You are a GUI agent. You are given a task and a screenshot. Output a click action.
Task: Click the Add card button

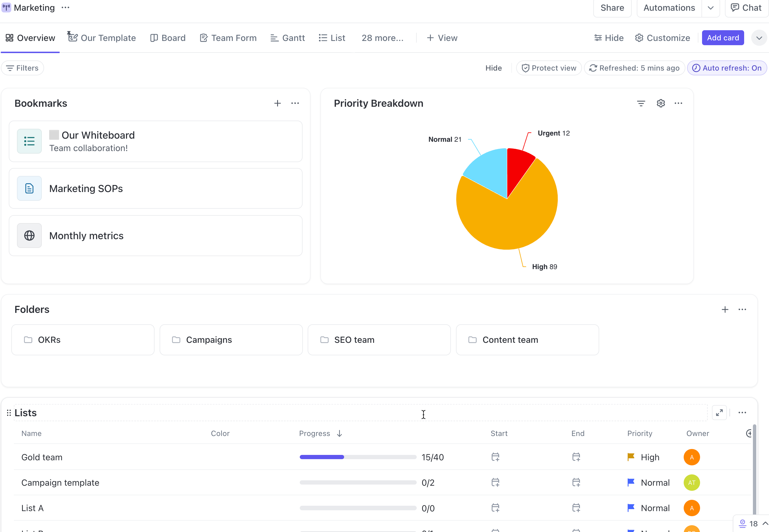723,38
